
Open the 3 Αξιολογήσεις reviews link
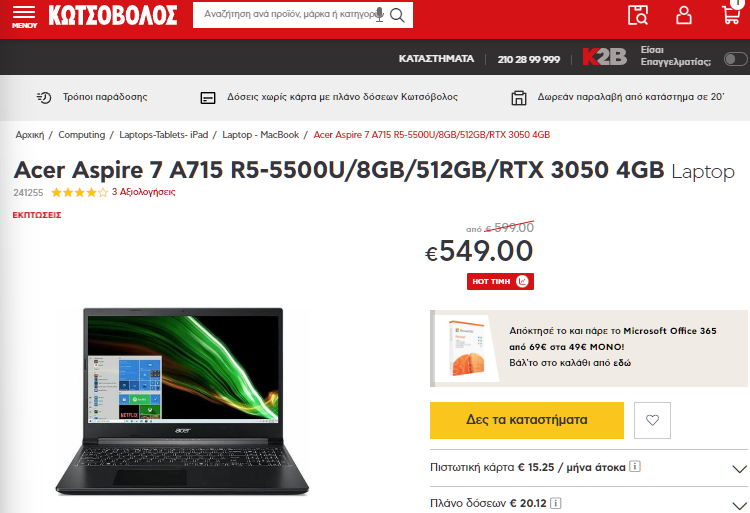(143, 192)
